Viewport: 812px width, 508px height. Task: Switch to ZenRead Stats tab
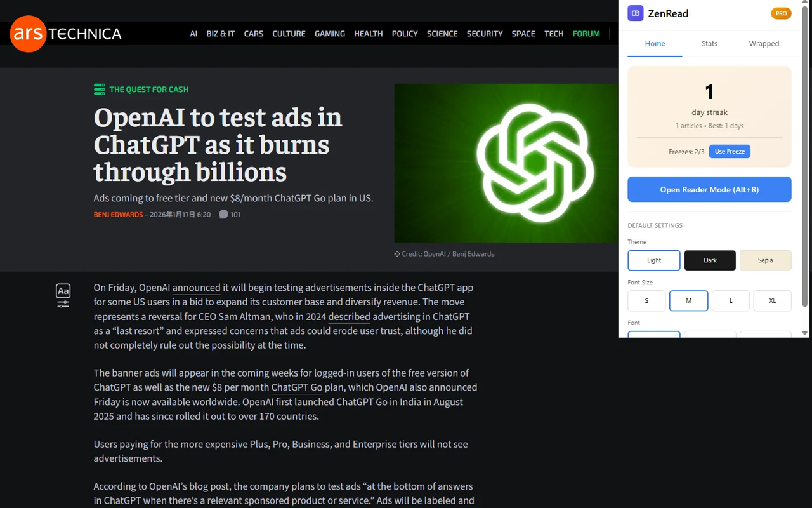(709, 44)
